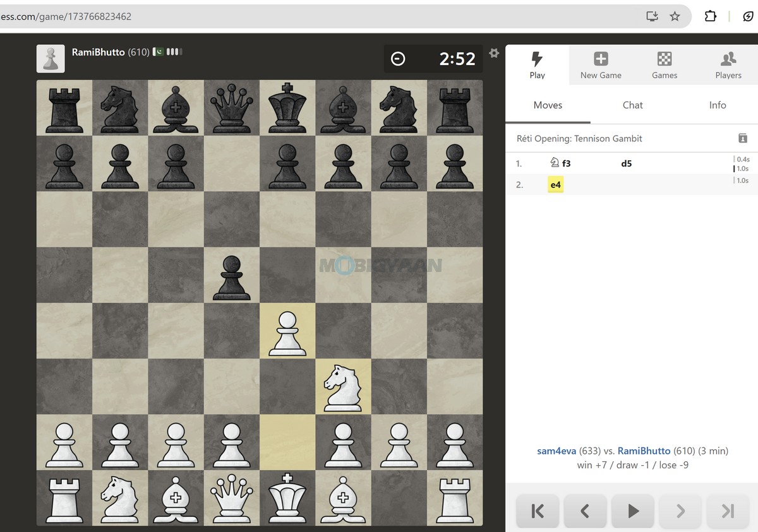This screenshot has width=758, height=532.
Task: Select the white rook on a1
Action: pyautogui.click(x=64, y=497)
